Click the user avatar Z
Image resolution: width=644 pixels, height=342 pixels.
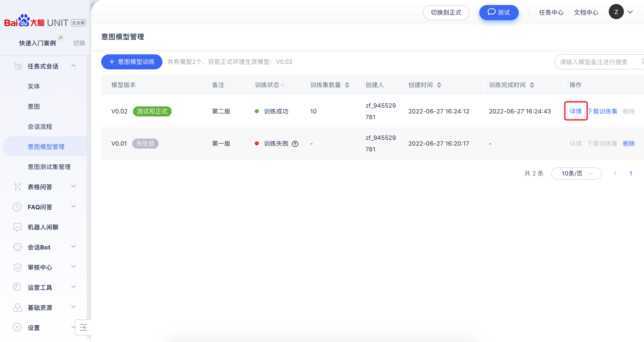click(x=616, y=12)
